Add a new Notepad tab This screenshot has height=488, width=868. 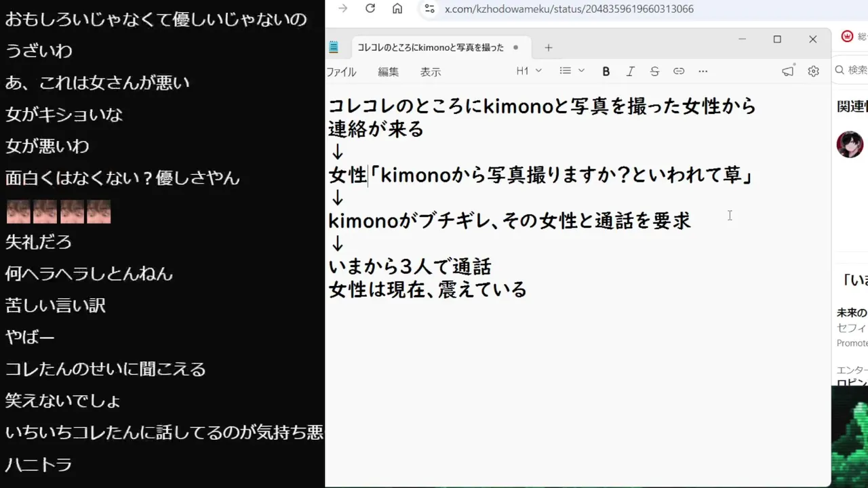(x=549, y=47)
